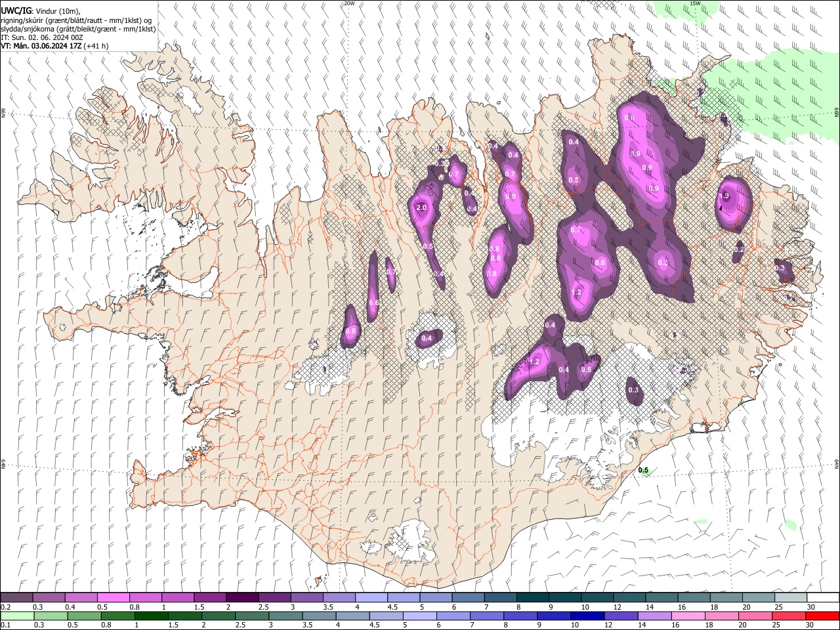Click the darkest purple 2 swatch in the snow scale
This screenshot has width=840, height=630.
[x=242, y=598]
